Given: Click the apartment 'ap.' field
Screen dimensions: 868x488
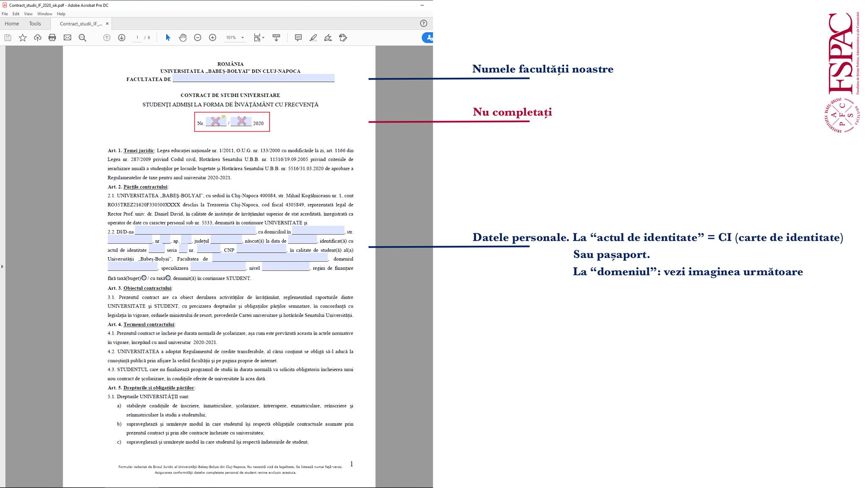Looking at the screenshot, I should (186, 240).
